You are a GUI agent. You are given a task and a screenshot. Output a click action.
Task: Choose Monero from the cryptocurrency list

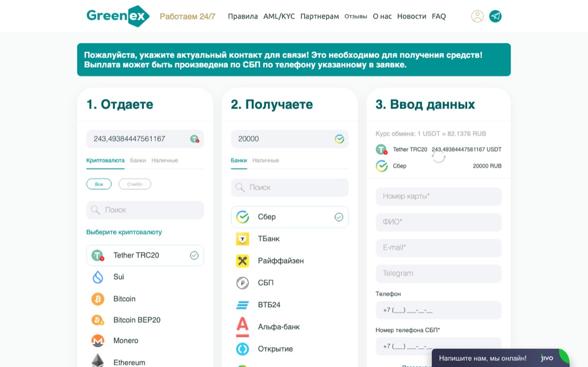[x=145, y=341]
